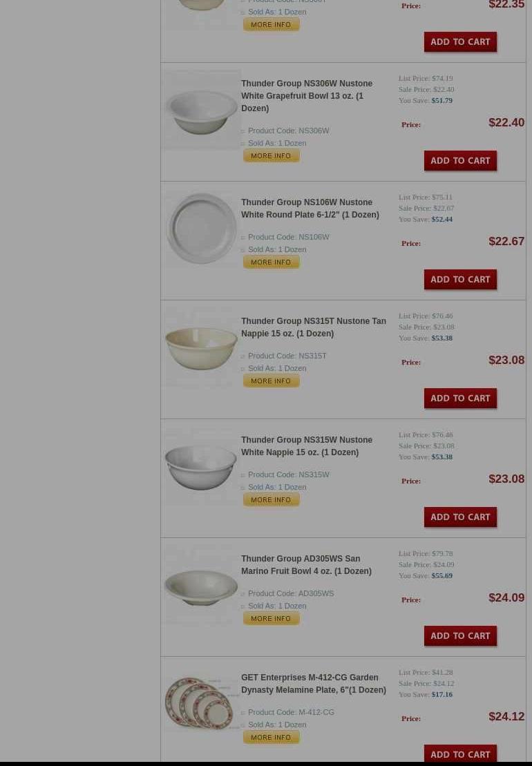Image resolution: width=532 pixels, height=766 pixels.
Task: Open Thunder Group NS106W Round Plate title link
Action: click(310, 208)
